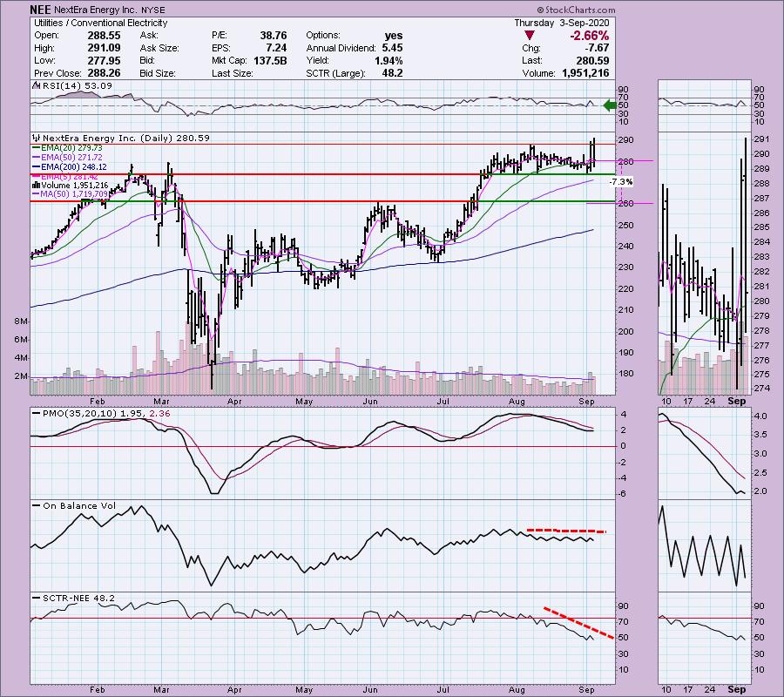Select the Utilities / Conventional Electricity sector text
The height and width of the screenshot is (697, 784).
pos(100,23)
